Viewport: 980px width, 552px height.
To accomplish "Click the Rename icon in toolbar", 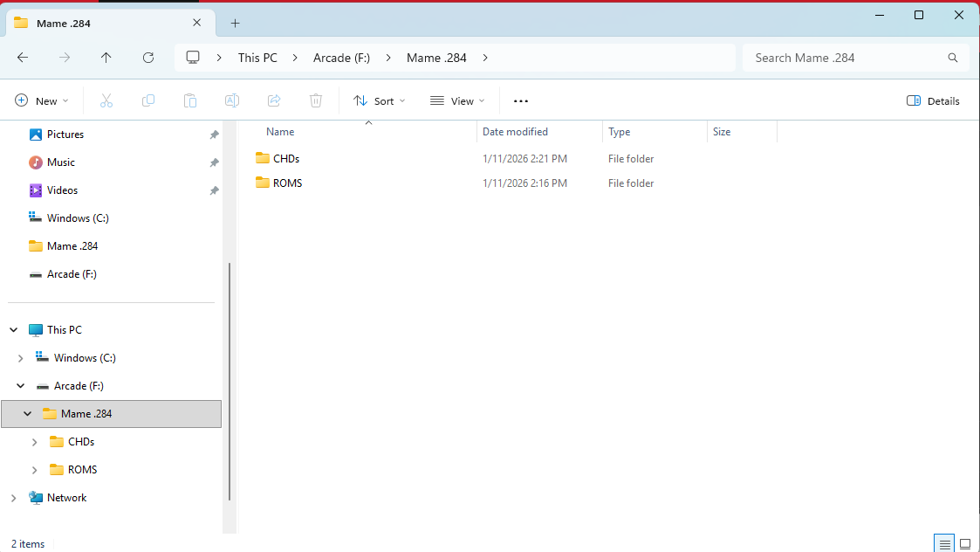I will [232, 101].
